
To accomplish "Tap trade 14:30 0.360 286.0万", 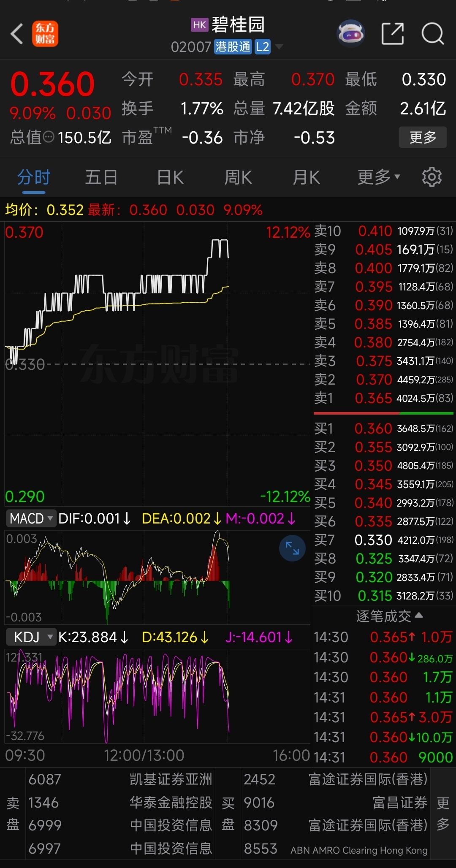I will tap(383, 657).
